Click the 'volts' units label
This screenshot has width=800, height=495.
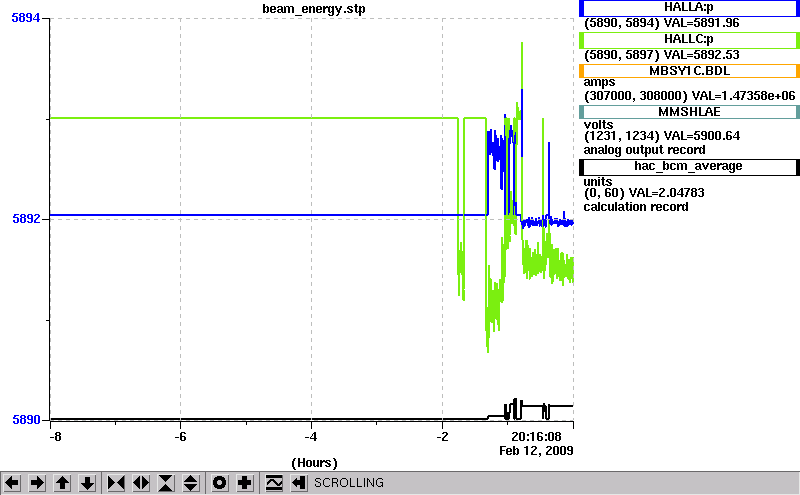tap(598, 125)
